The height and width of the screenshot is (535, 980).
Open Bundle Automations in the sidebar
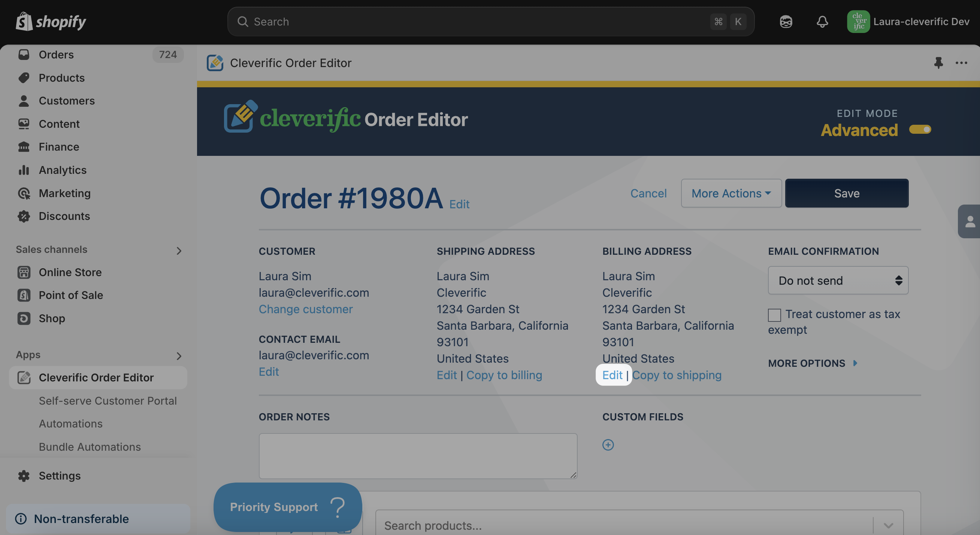click(90, 447)
